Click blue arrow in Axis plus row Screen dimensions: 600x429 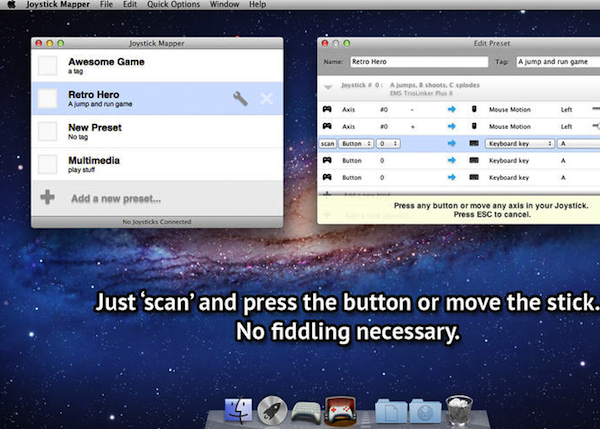coord(452,126)
